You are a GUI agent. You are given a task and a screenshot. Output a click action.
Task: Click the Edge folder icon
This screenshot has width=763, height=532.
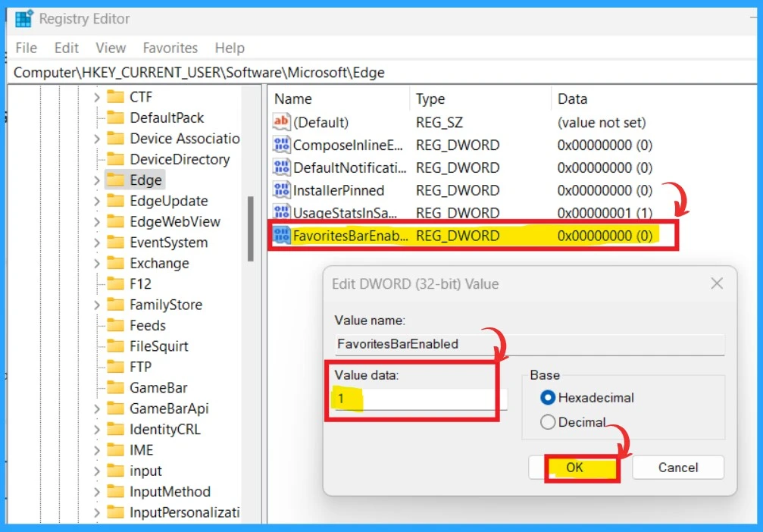point(115,180)
